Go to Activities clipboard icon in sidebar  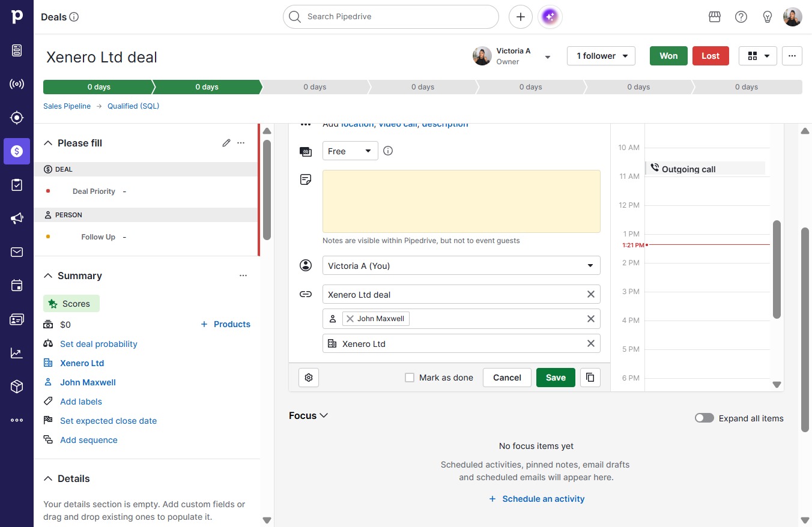[x=17, y=185]
